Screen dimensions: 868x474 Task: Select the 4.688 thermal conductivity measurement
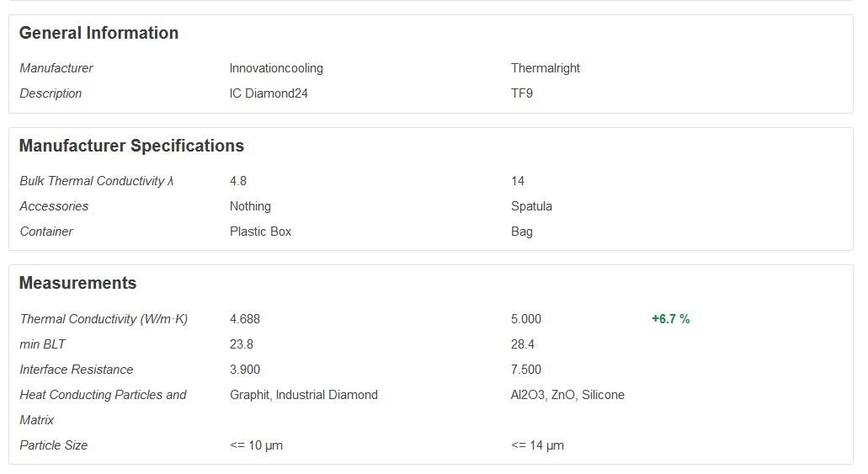pos(245,319)
